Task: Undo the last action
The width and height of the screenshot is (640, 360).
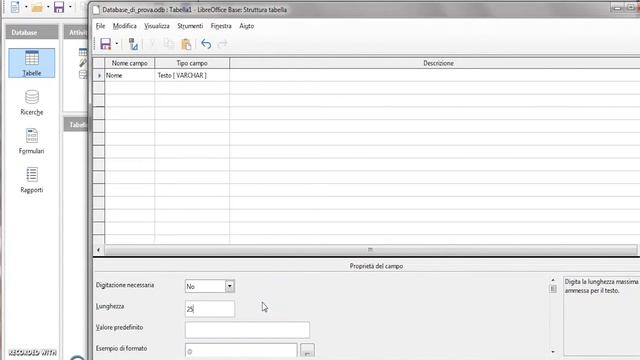Action: pos(206,44)
